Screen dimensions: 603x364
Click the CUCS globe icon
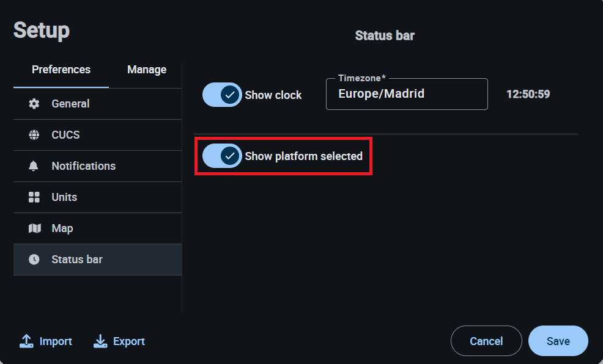coord(34,135)
